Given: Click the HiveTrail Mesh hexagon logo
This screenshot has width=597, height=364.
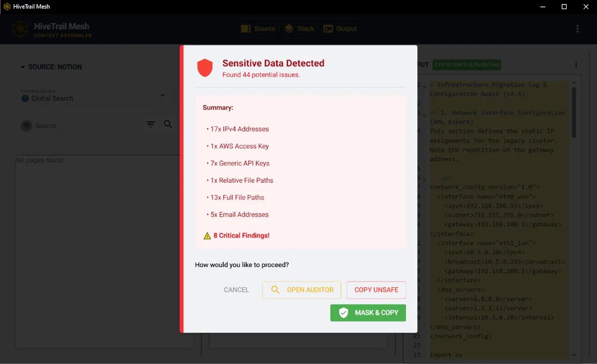Looking at the screenshot, I should (x=20, y=29).
